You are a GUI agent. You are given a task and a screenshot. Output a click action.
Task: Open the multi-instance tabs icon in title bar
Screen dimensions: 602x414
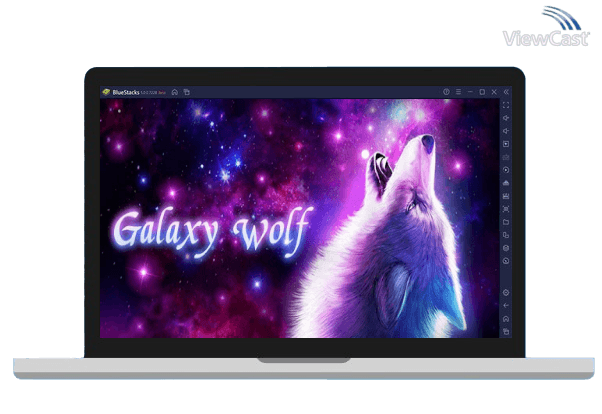187,92
